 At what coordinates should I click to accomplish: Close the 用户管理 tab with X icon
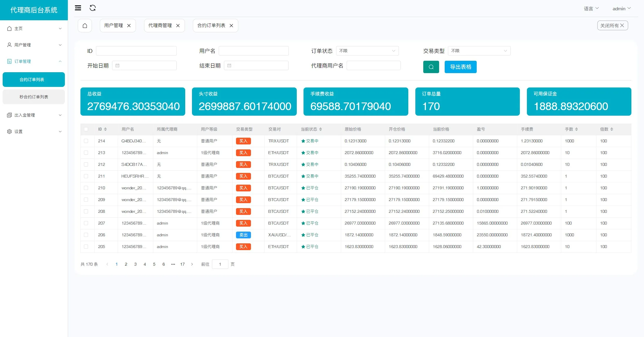coord(129,26)
